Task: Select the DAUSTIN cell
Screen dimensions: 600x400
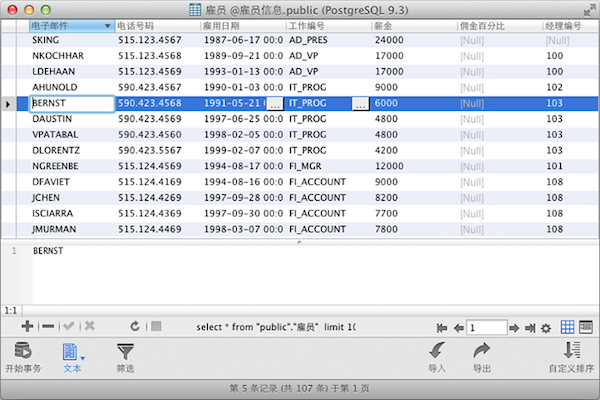Action: point(72,119)
